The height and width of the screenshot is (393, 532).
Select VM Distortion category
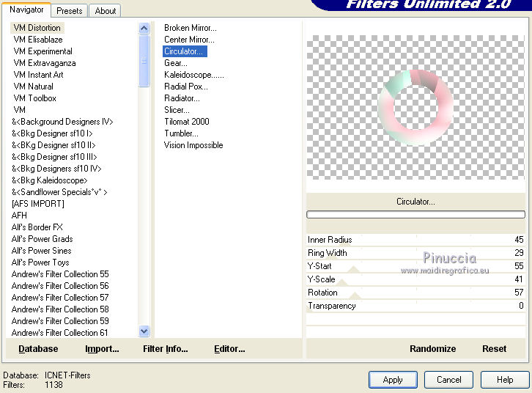[x=37, y=28]
